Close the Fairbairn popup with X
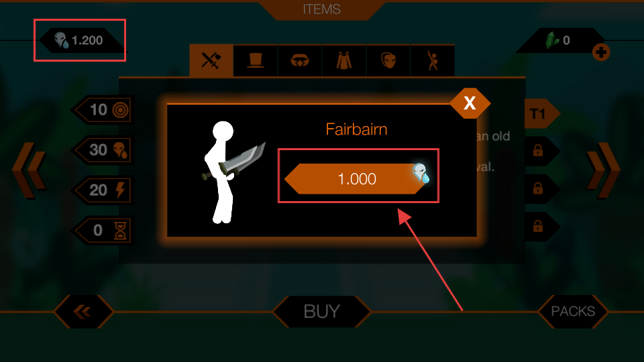This screenshot has width=644, height=362. [470, 103]
